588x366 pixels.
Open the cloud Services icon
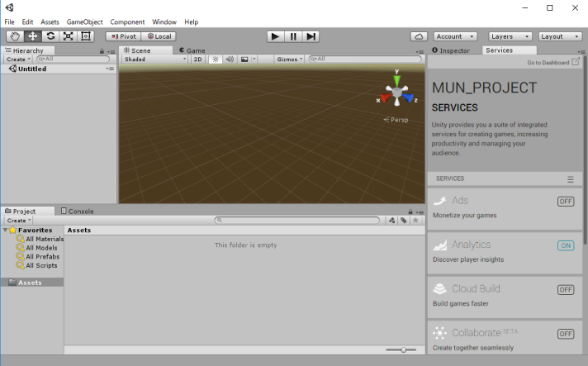tap(420, 36)
